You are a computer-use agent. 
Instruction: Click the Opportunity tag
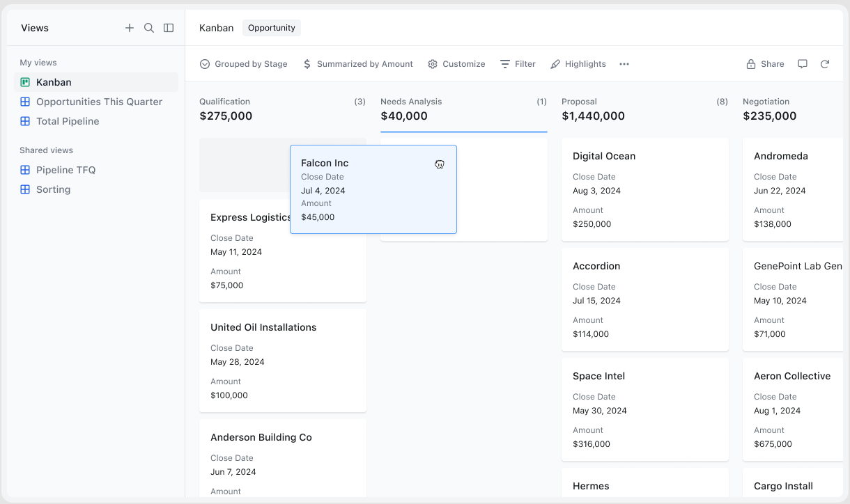tap(272, 28)
